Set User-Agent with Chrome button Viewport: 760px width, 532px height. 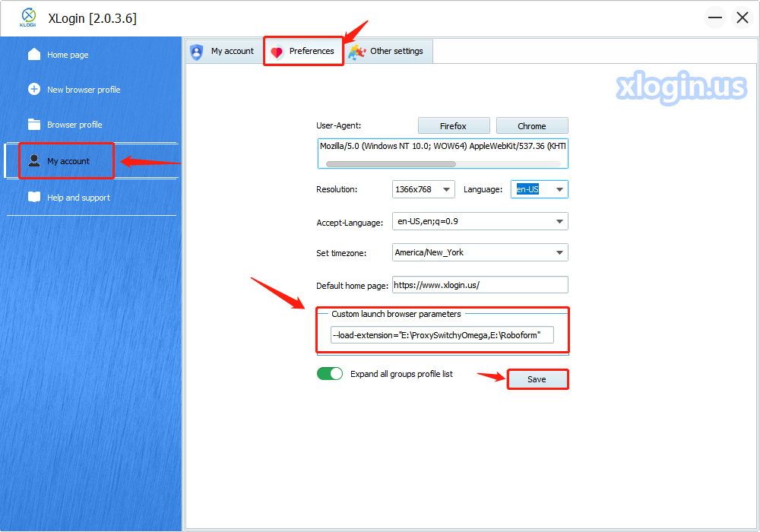tap(532, 126)
